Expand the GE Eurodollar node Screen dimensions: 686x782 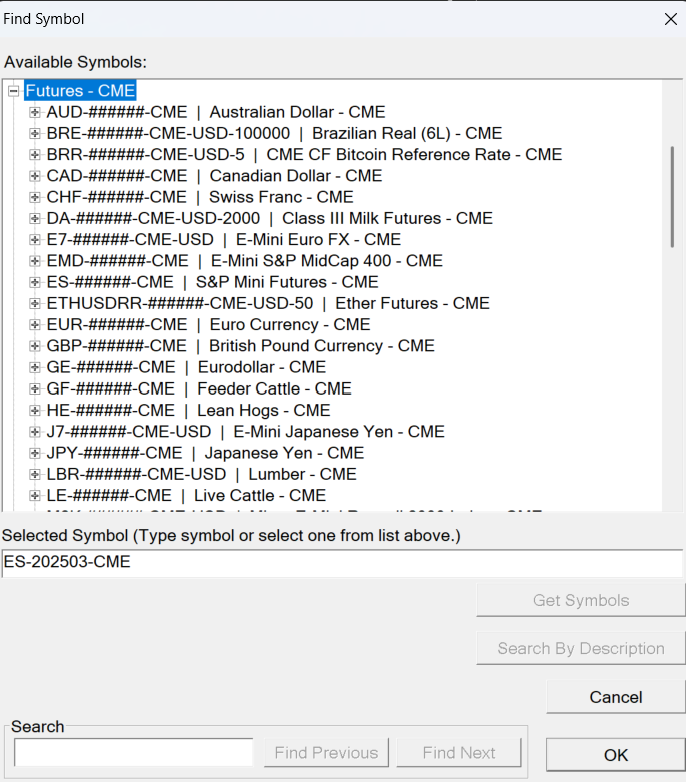35,367
